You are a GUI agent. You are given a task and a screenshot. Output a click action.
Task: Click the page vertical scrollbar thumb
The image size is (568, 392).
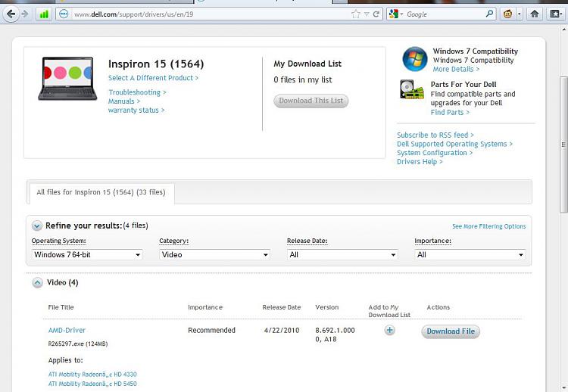[563, 144]
